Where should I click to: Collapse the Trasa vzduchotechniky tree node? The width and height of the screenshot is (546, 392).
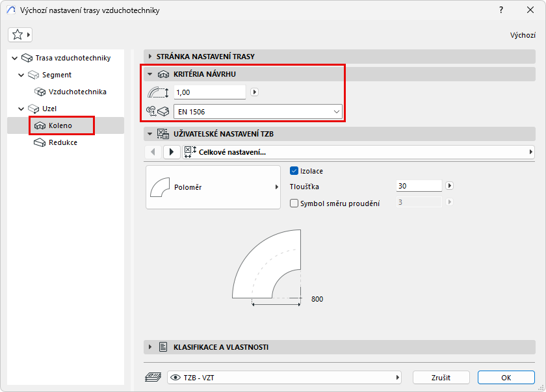coord(14,58)
